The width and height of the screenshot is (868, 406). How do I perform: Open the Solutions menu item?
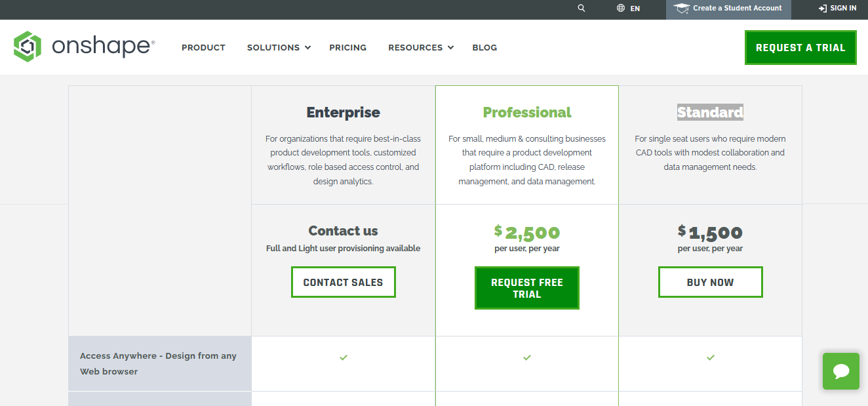(x=273, y=47)
